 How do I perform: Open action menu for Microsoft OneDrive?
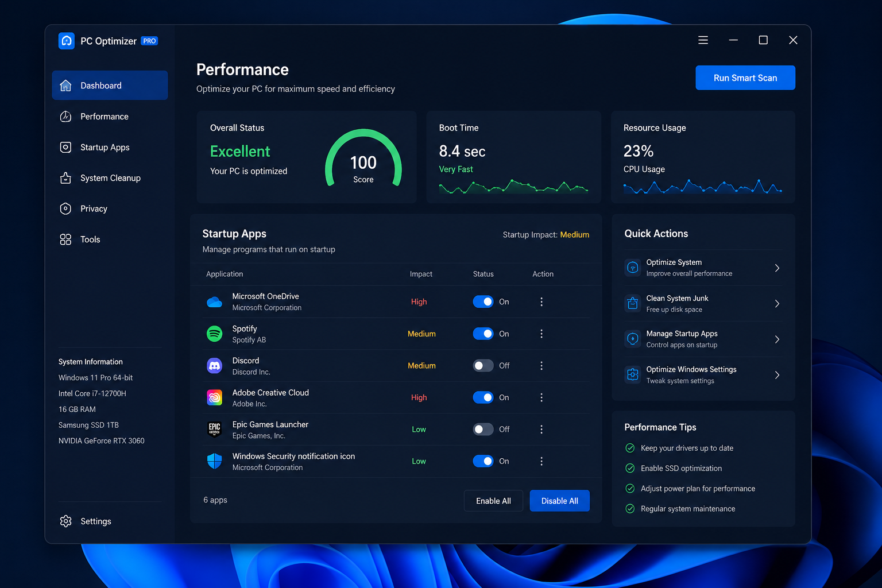[541, 302]
